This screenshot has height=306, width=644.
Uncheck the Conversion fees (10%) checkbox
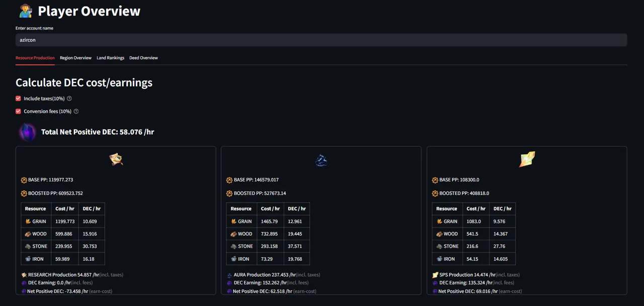[x=18, y=111]
